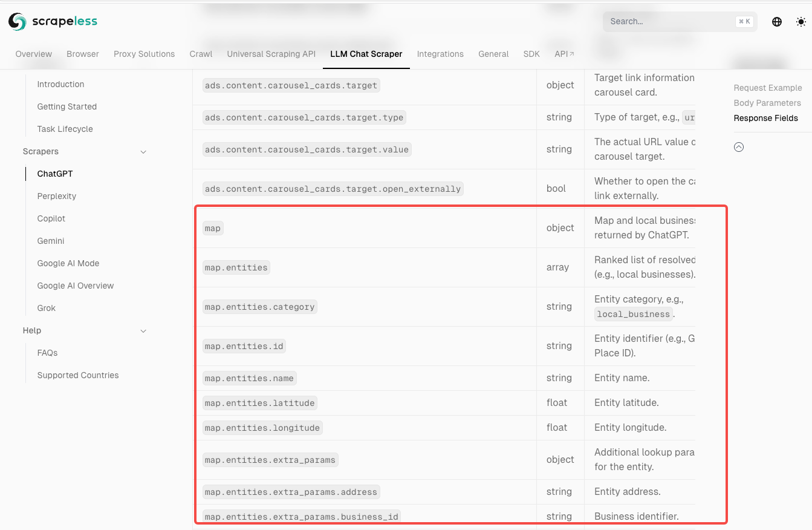This screenshot has width=812, height=530.
Task: Click the map.entities field code
Action: 236,267
